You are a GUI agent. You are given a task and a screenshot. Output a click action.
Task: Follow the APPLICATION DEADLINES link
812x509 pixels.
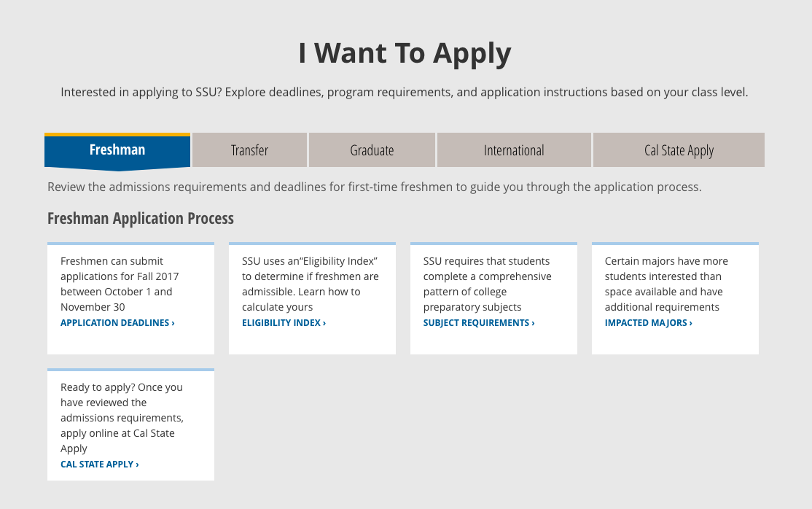(117, 323)
